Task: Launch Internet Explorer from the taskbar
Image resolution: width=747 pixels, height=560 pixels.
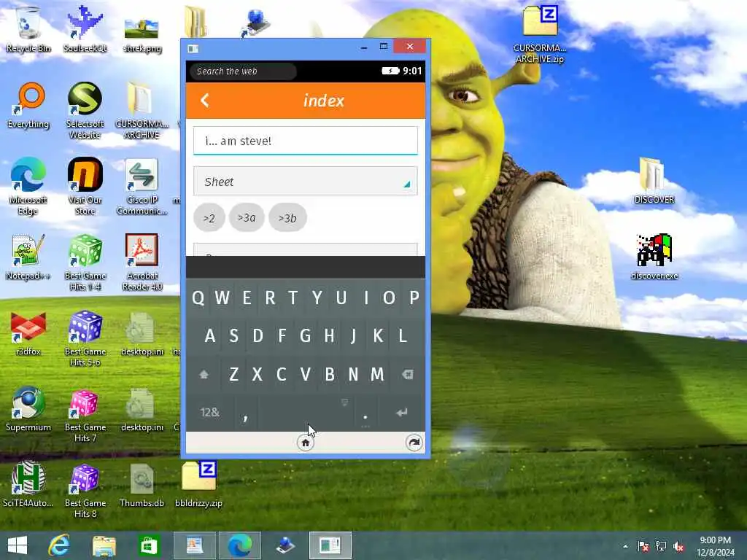Action: [x=59, y=545]
